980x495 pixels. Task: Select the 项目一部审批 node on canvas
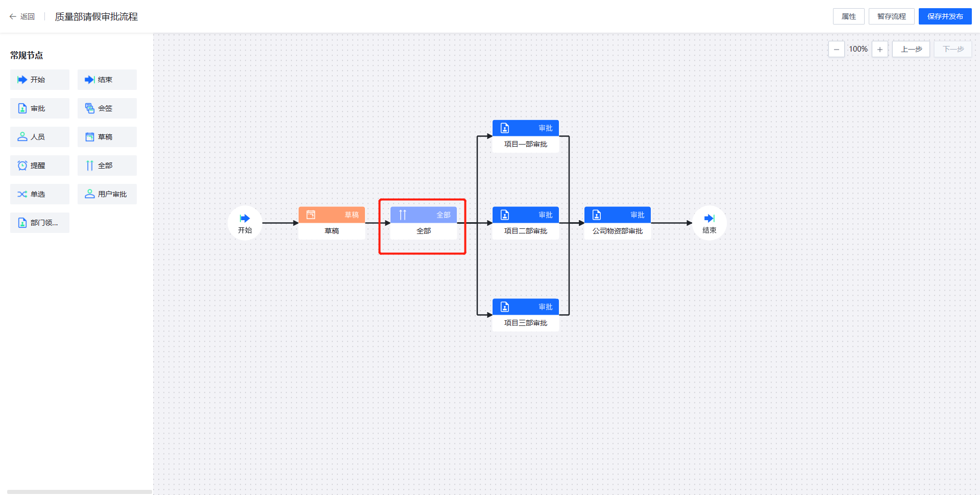[526, 136]
